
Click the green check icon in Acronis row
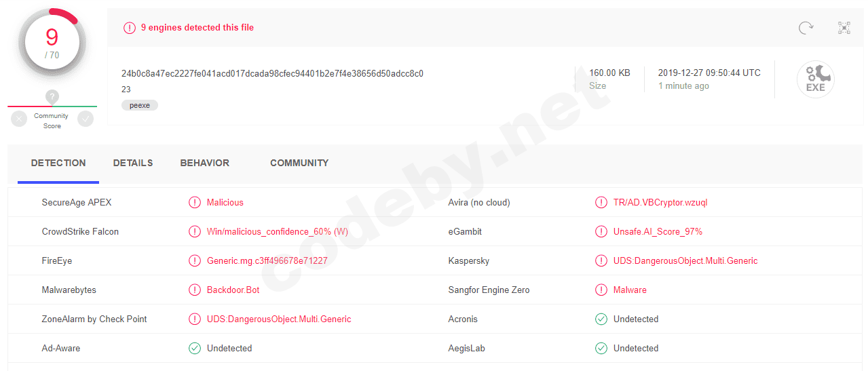click(601, 319)
